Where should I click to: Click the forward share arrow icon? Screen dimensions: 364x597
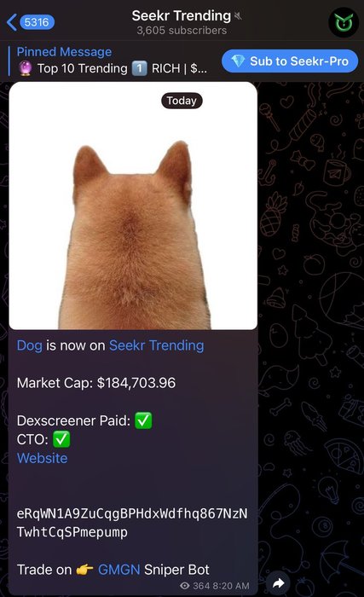[279, 583]
